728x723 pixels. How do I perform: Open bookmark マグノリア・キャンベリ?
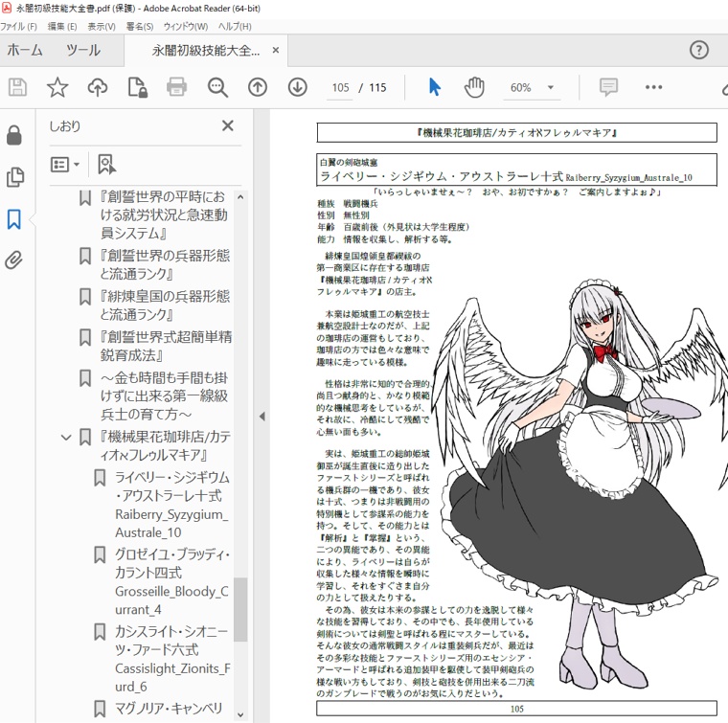tap(169, 709)
